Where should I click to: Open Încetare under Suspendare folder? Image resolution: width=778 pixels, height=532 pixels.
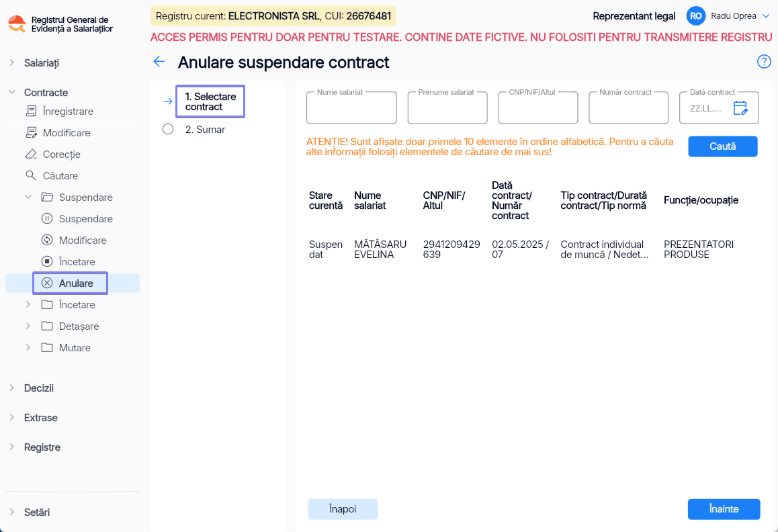point(77,261)
